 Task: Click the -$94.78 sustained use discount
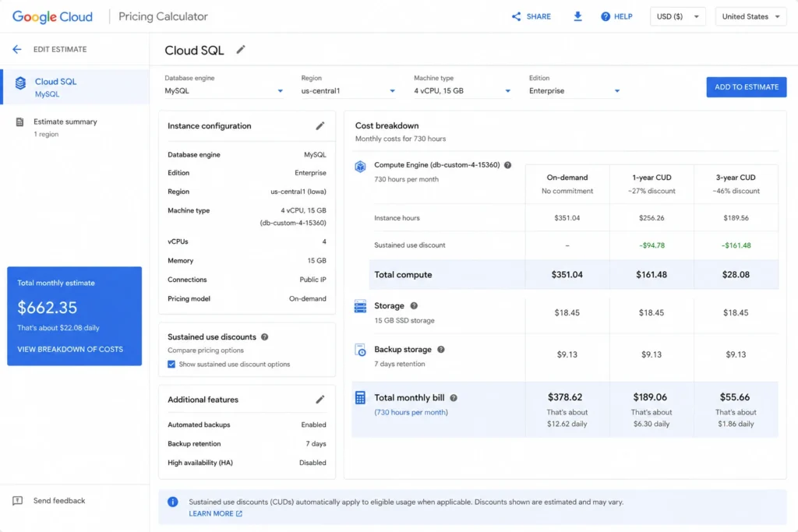[652, 245]
